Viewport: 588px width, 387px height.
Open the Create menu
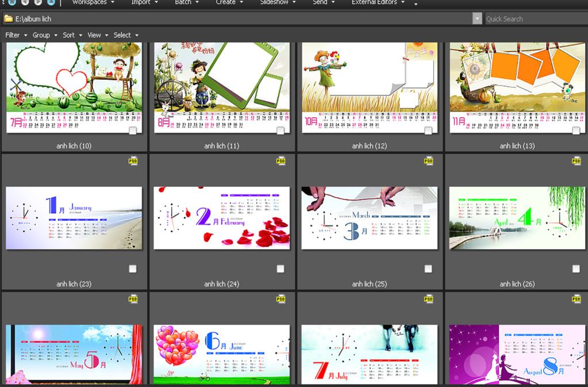point(229,2)
